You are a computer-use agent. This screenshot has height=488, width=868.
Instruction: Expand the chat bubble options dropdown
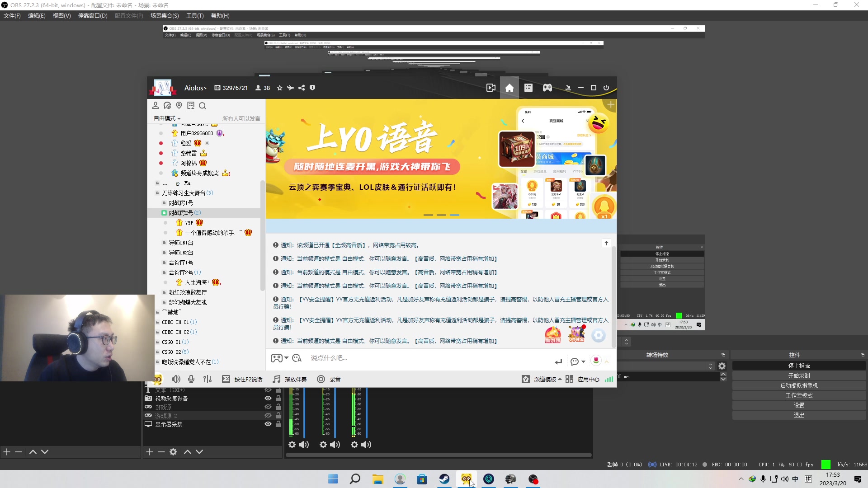click(x=584, y=362)
